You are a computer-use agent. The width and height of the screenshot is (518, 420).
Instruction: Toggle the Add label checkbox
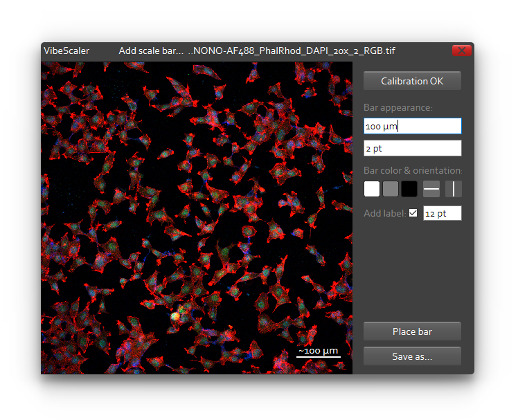(x=413, y=213)
